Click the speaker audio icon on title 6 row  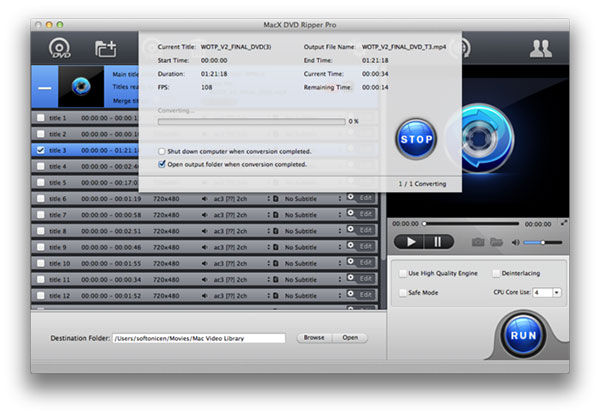tap(205, 199)
